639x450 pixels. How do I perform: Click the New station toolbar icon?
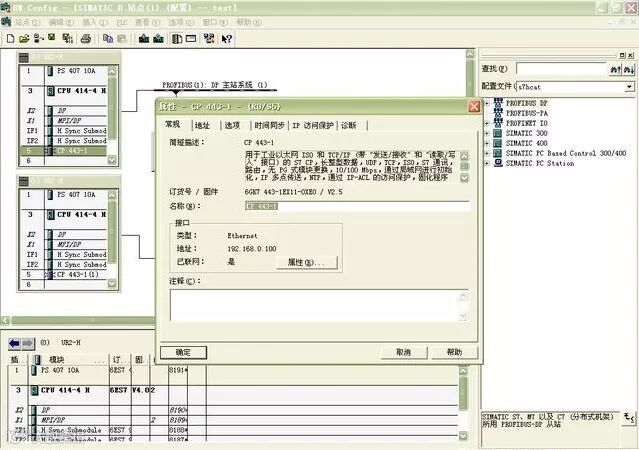click(11, 39)
